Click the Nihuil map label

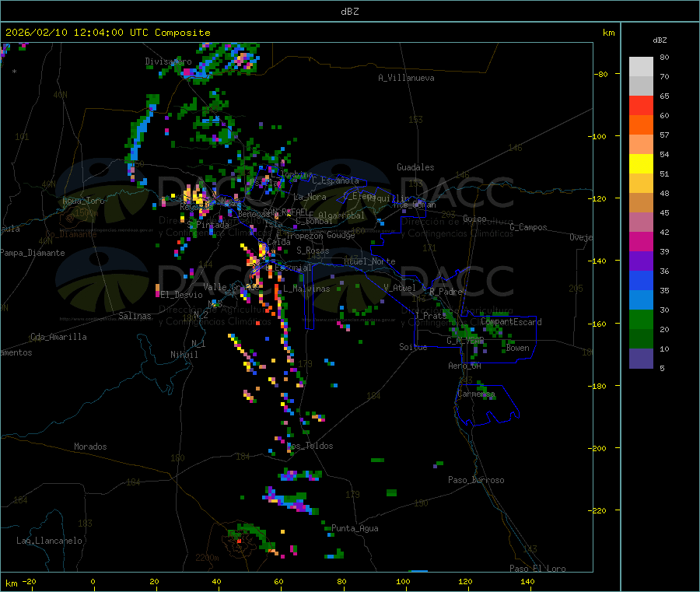click(x=184, y=355)
